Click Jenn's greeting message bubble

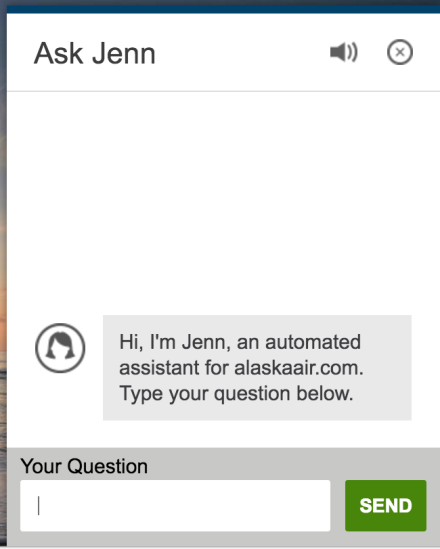[x=257, y=368]
